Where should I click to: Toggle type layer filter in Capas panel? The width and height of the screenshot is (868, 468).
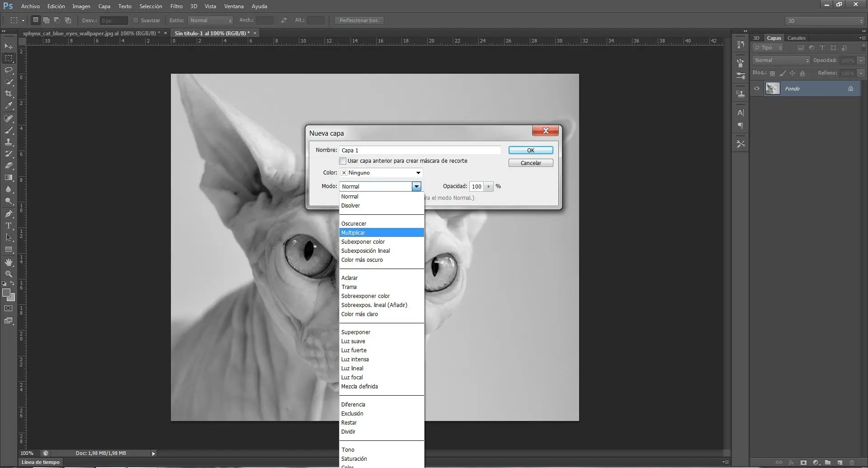(x=822, y=47)
